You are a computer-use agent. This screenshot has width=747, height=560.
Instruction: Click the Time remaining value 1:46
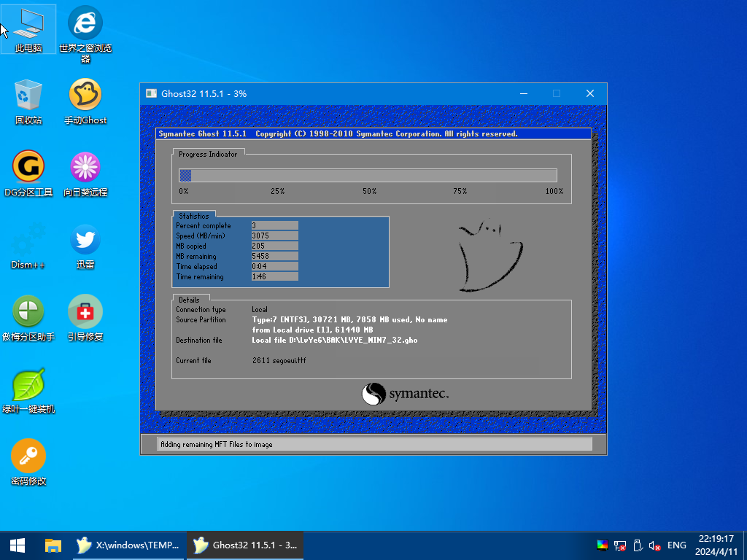tap(275, 276)
